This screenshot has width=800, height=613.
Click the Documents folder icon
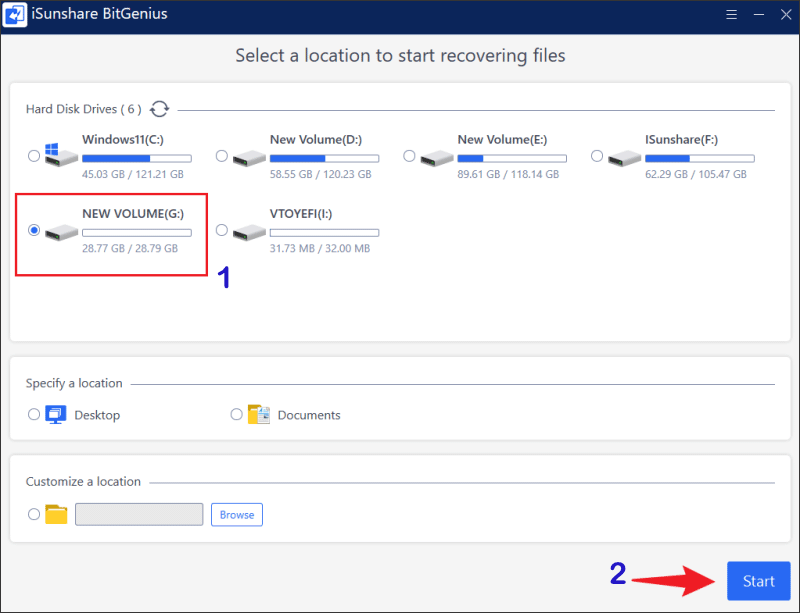(x=259, y=414)
